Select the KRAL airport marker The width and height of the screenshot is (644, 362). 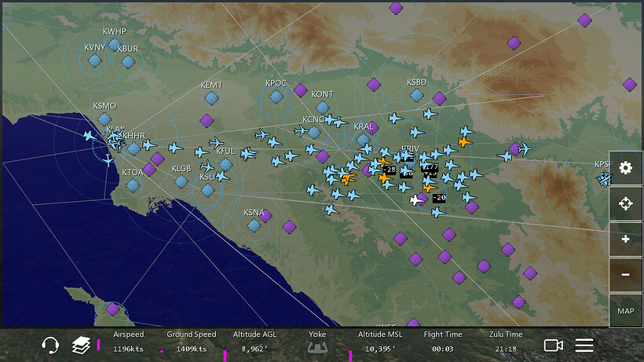(x=363, y=140)
